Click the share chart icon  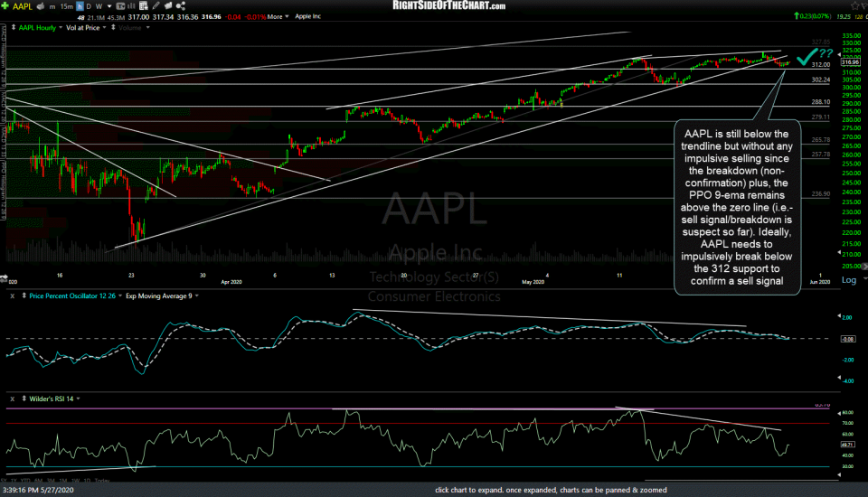tap(181, 6)
